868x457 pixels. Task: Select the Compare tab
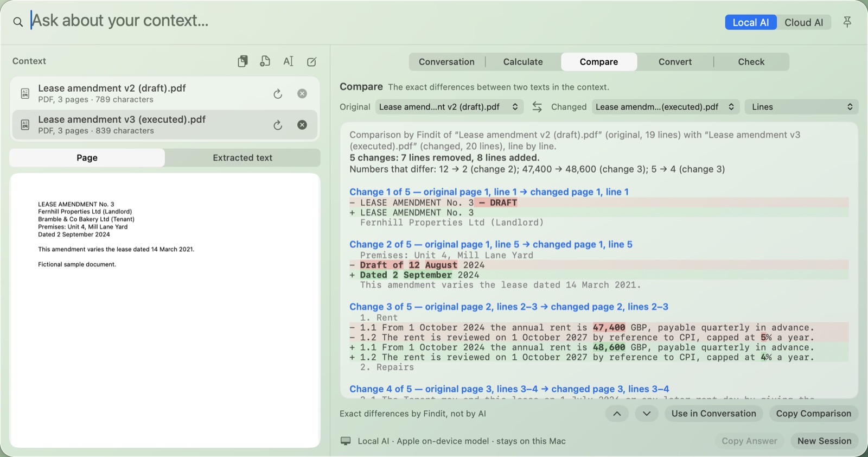click(x=599, y=62)
